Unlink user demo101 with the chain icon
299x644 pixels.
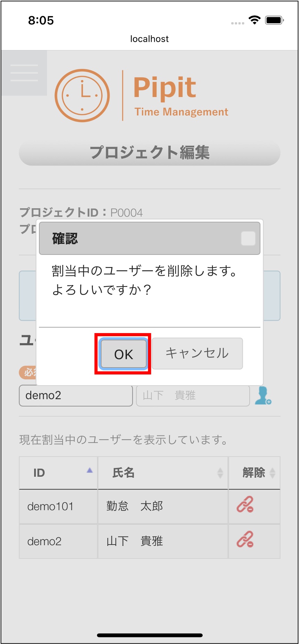click(x=245, y=505)
